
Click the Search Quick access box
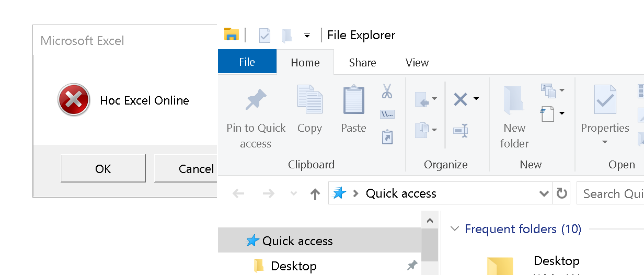point(611,193)
